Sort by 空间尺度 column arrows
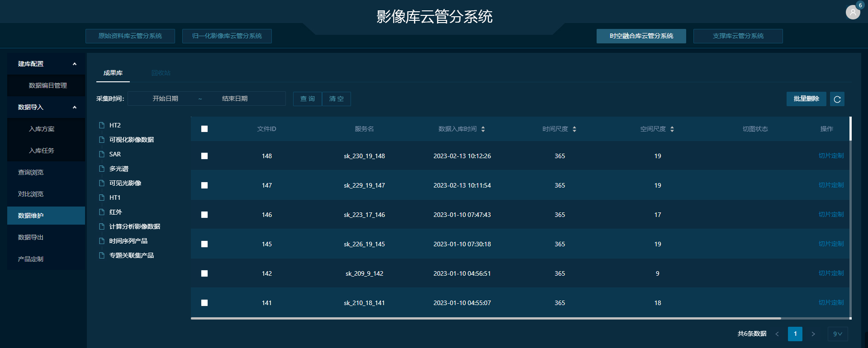This screenshot has width=868, height=348. tap(672, 129)
